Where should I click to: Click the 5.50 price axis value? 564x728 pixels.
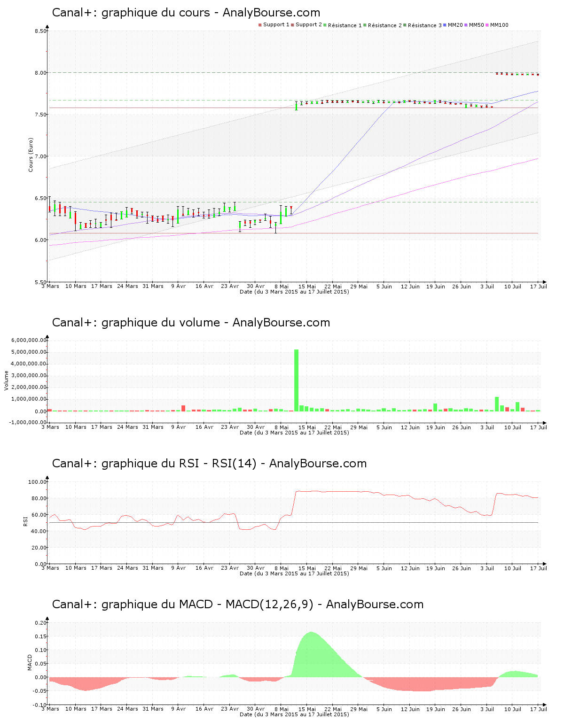[41, 282]
